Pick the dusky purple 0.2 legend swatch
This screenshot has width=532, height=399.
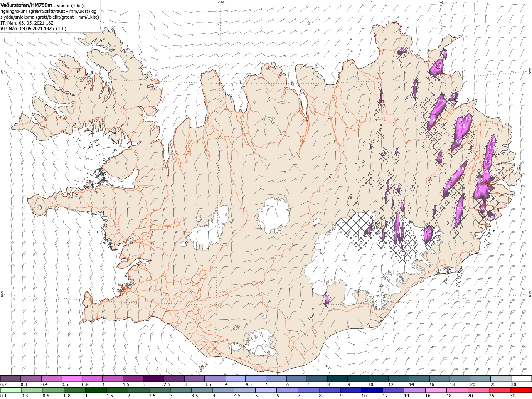click(x=10, y=379)
